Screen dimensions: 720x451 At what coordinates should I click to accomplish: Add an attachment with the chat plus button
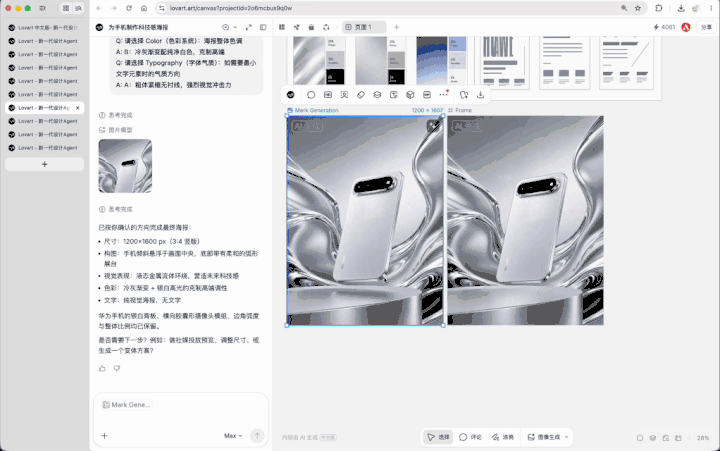[104, 435]
